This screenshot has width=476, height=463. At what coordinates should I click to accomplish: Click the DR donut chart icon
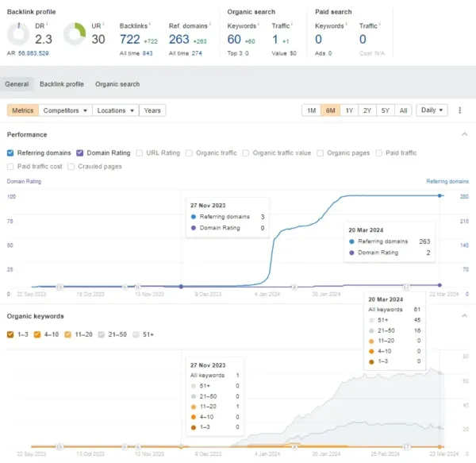coord(18,33)
